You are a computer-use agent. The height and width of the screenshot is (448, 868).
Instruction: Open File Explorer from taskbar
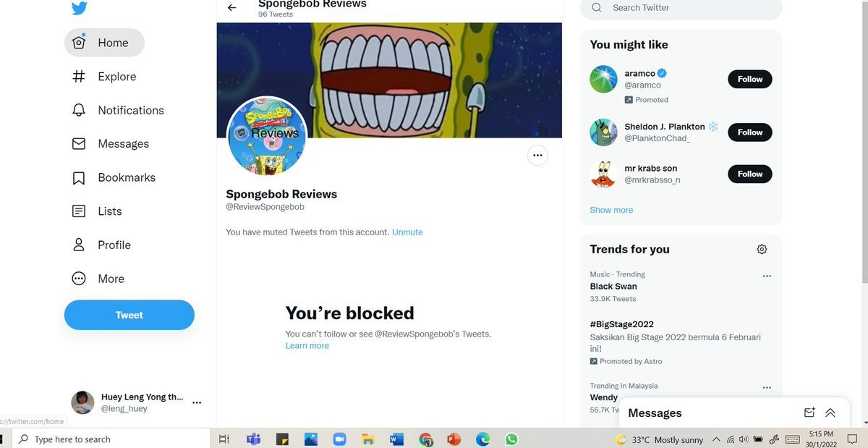click(x=367, y=439)
